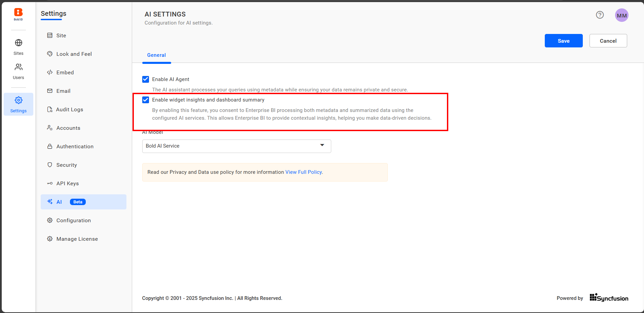Click the Settings gear icon in left rail
644x313 pixels.
coord(18,101)
